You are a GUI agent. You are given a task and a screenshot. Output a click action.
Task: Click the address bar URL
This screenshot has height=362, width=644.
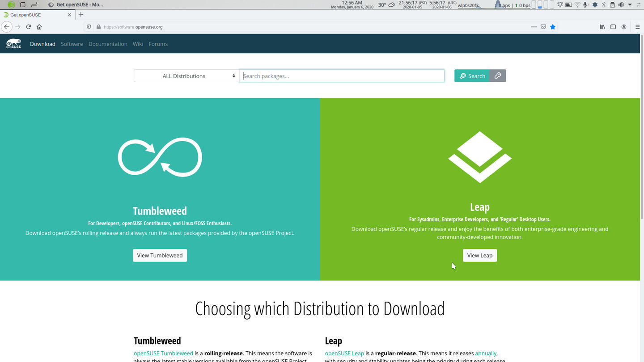click(x=133, y=27)
